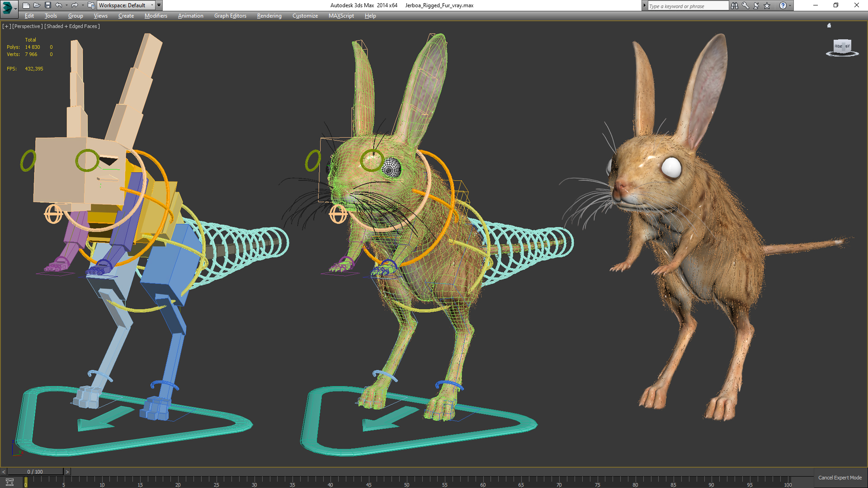Expand the Workspace: Default dropdown
Viewport: 868px width, 488px height.
tap(152, 5)
